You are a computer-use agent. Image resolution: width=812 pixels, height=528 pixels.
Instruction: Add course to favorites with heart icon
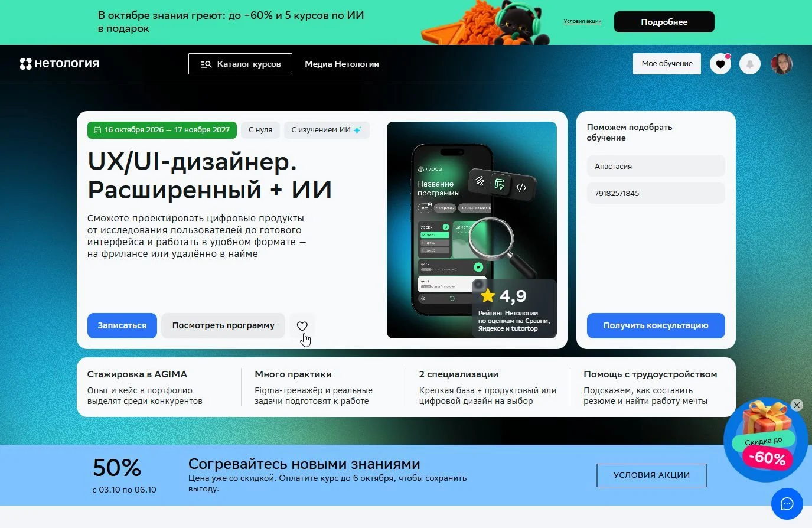pos(302,326)
